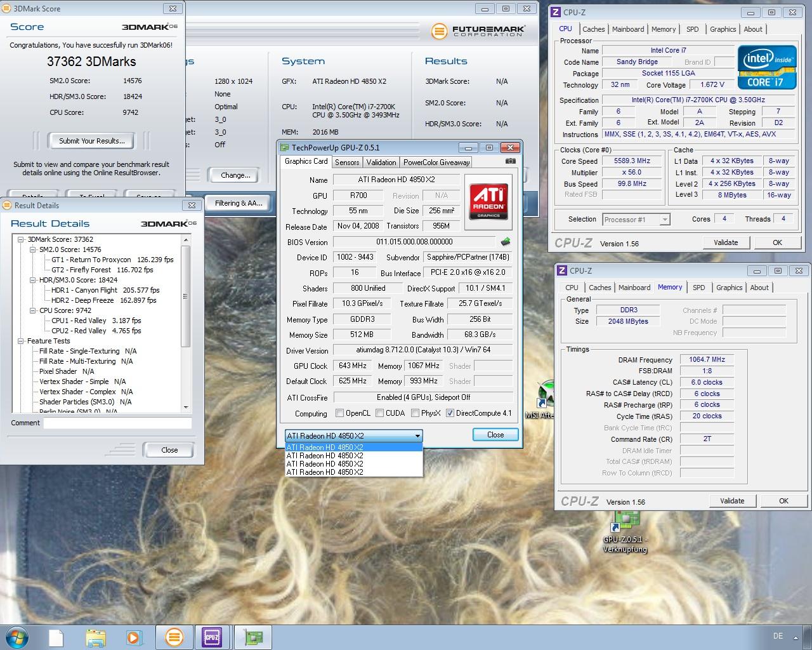Click the Futuremark Corporation logo

(477, 30)
